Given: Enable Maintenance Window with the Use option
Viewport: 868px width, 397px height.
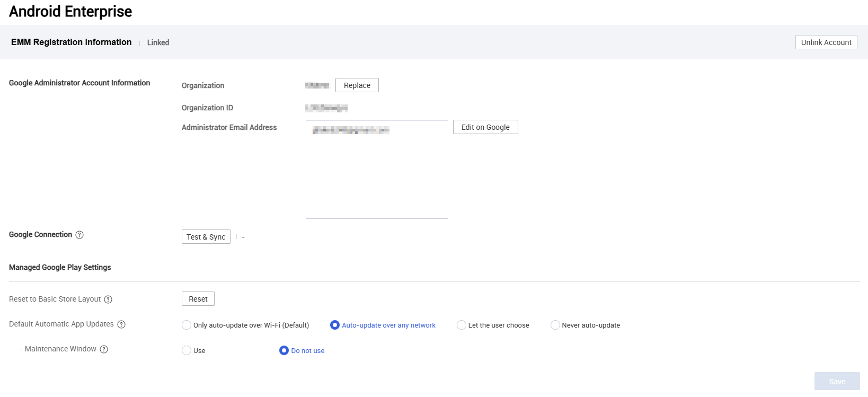Looking at the screenshot, I should point(187,350).
